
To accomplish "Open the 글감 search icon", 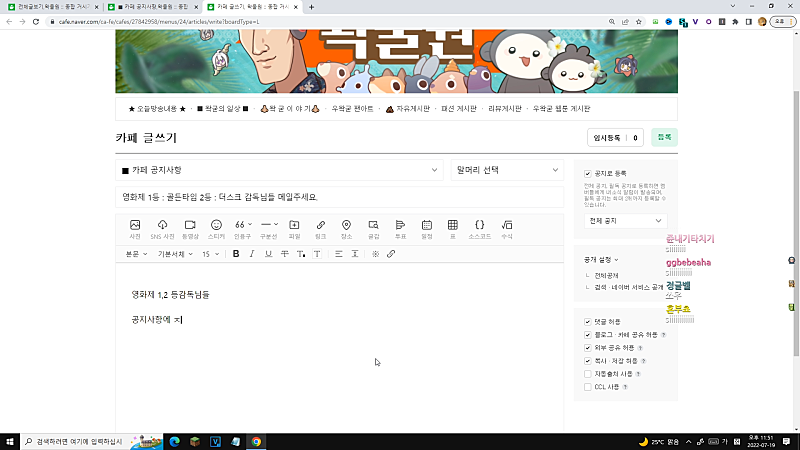I will tap(373, 229).
